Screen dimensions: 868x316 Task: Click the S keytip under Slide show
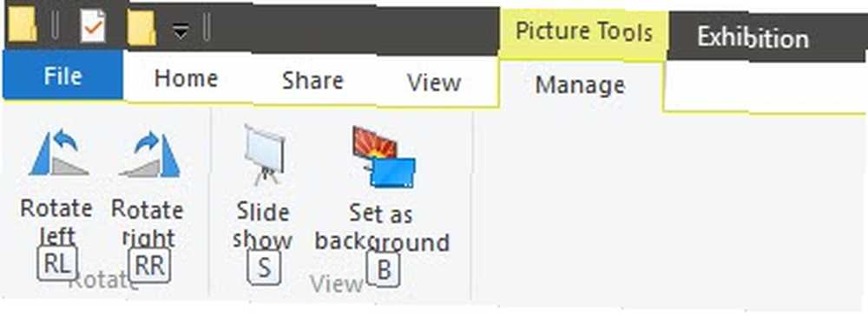[x=264, y=267]
